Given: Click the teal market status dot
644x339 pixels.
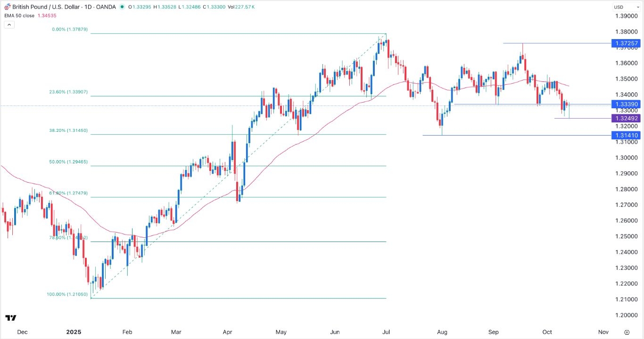Looking at the screenshot, I should 122,7.
